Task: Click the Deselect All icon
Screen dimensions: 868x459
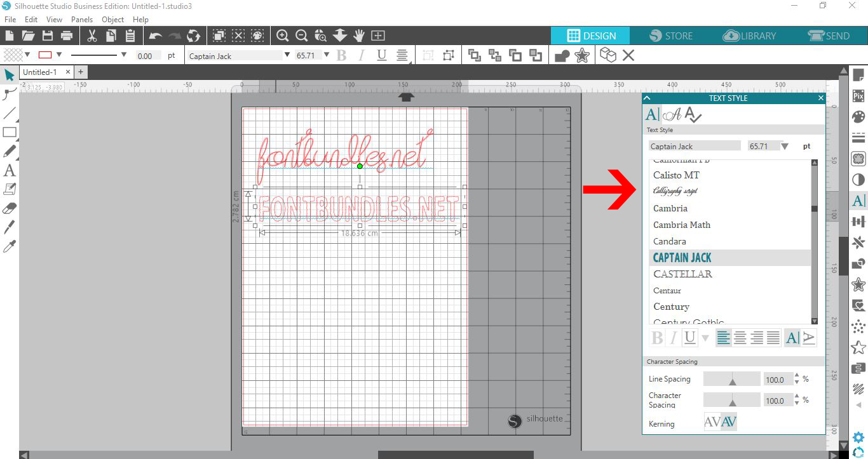Action: [238, 36]
